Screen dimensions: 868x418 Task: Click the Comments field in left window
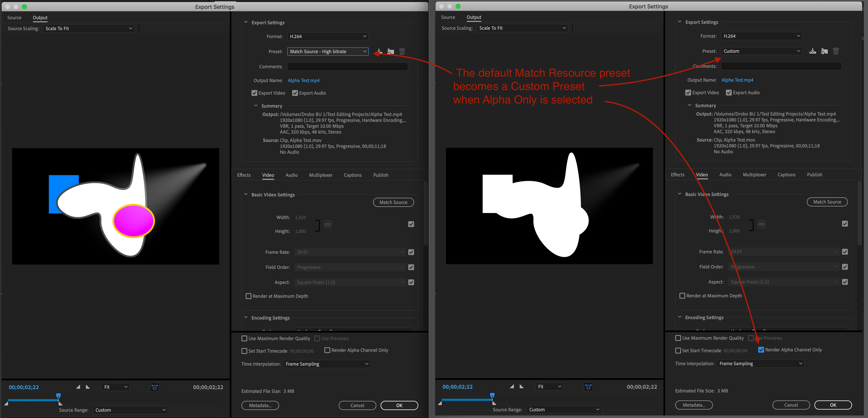click(347, 67)
